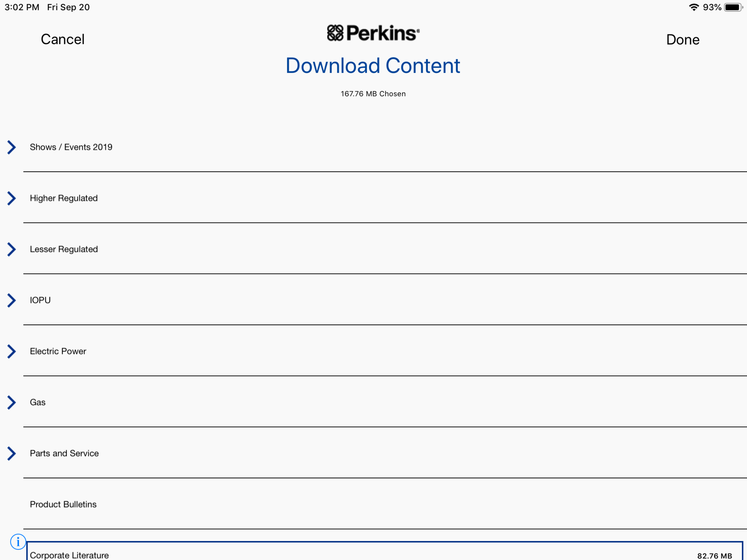Tap the 3:02 PM clock
Screen dimensions: 747x560
pyautogui.click(x=22, y=7)
